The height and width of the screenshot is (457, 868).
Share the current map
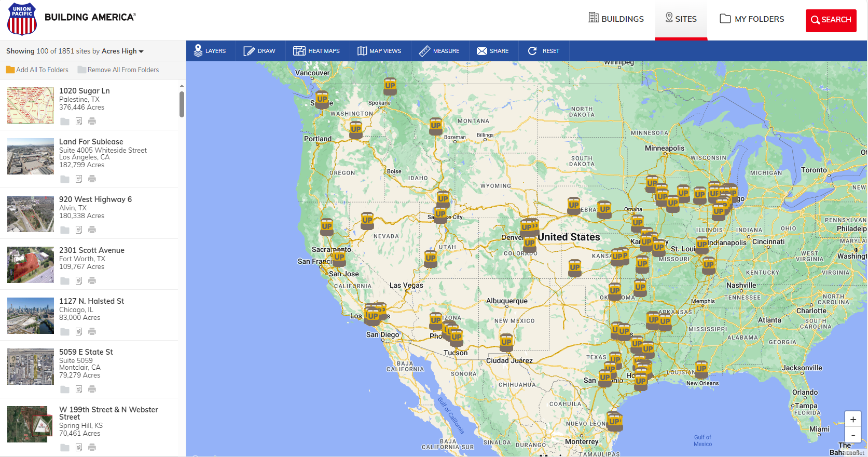[493, 51]
